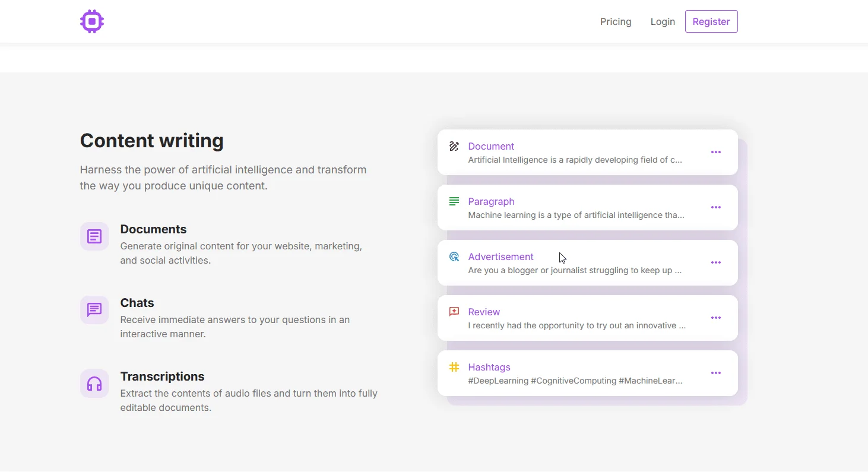
Task: Click 'Harness the power of artificial intelligence' text
Action: tap(186, 170)
